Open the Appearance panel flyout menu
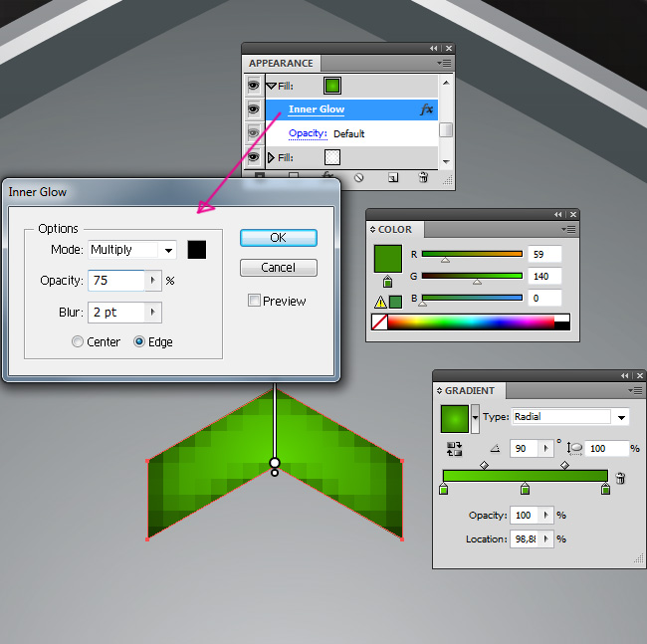647x644 pixels. coord(444,64)
